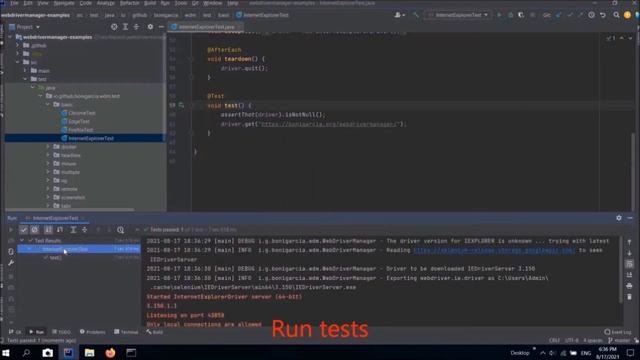Open the selenium release storage link in console
Viewport: 640px width, 360px height.
494,250
